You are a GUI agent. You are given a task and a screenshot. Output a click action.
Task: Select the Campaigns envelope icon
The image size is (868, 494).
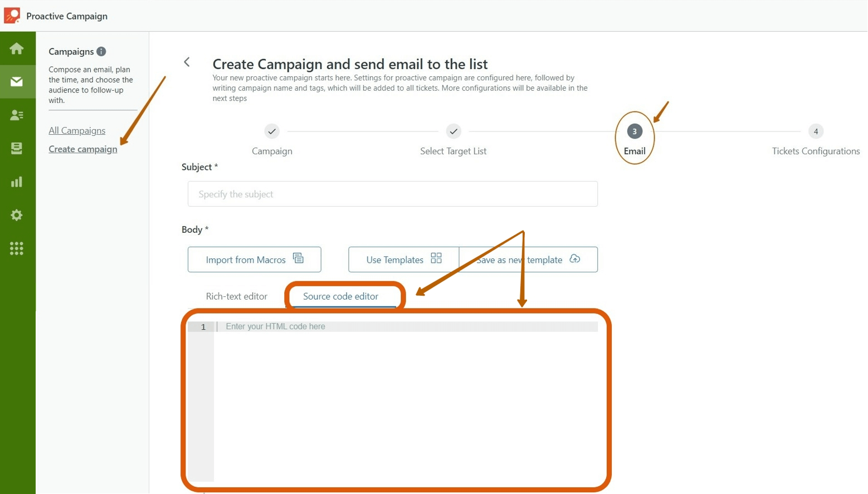coord(17,82)
